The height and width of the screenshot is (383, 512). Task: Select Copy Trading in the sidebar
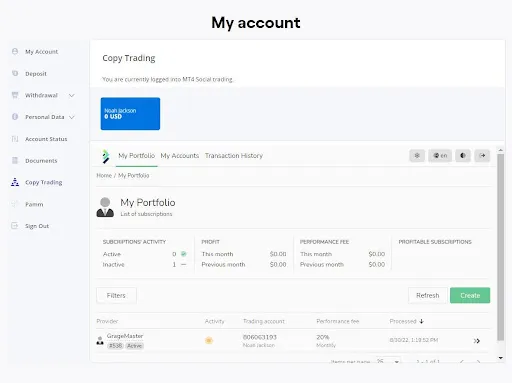click(44, 182)
